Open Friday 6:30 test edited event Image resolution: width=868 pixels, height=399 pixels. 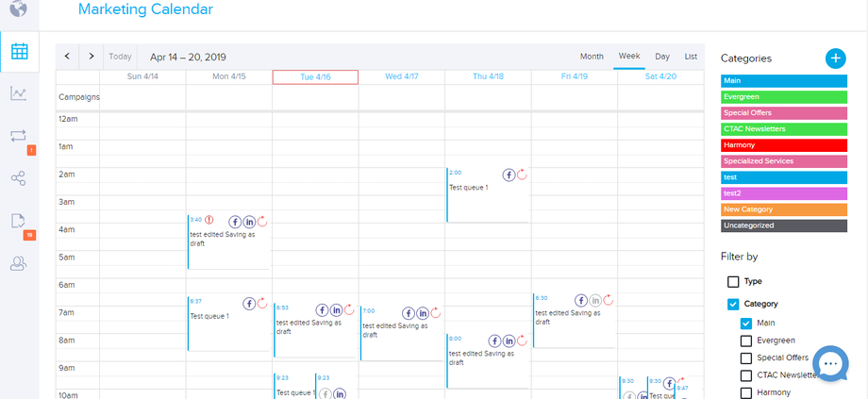coord(574,321)
